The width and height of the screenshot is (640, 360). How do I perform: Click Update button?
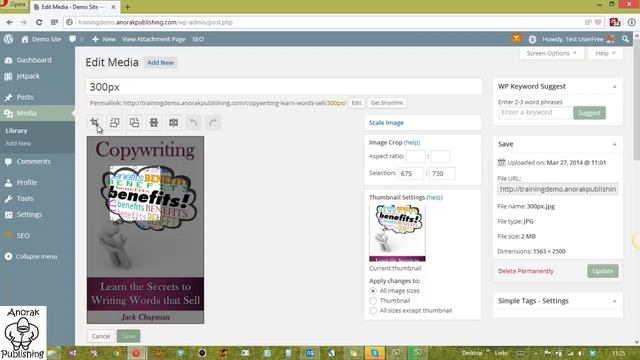[603, 271]
